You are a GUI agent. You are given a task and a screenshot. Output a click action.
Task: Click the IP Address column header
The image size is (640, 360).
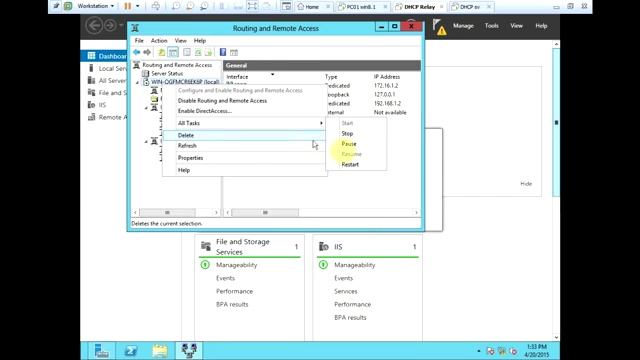[x=387, y=77]
